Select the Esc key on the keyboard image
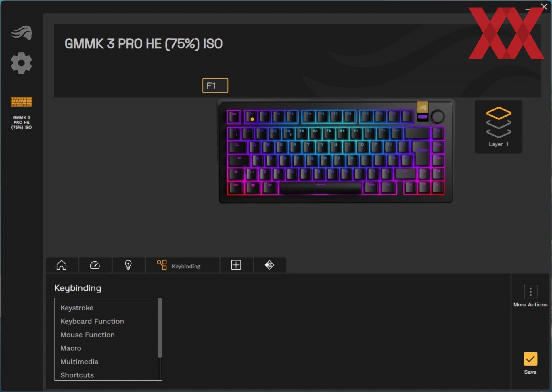The height and width of the screenshot is (392, 552). coord(234,117)
